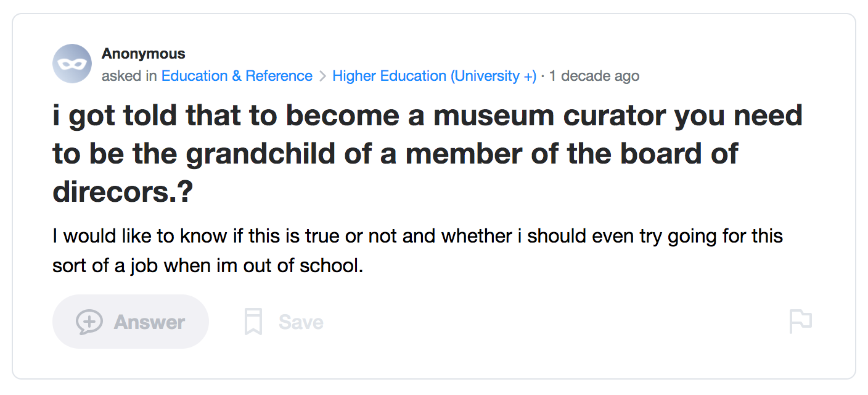Screen dimensions: 868x395
Task: Click the question body's first line
Action: point(417,236)
